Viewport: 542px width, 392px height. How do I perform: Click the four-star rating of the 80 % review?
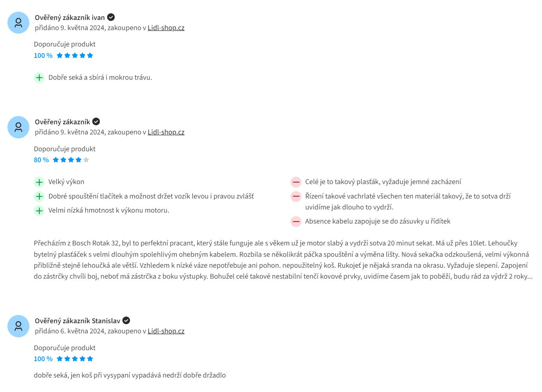71,160
